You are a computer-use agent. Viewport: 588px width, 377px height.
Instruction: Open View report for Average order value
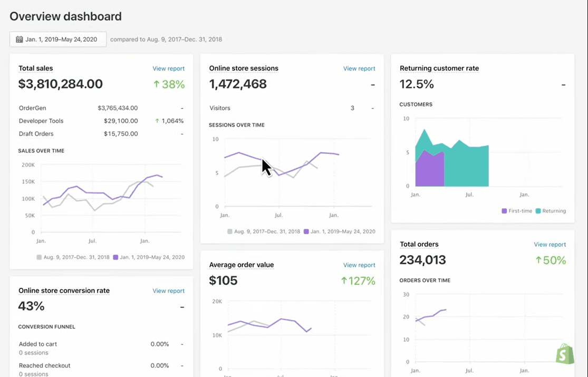pyautogui.click(x=359, y=265)
